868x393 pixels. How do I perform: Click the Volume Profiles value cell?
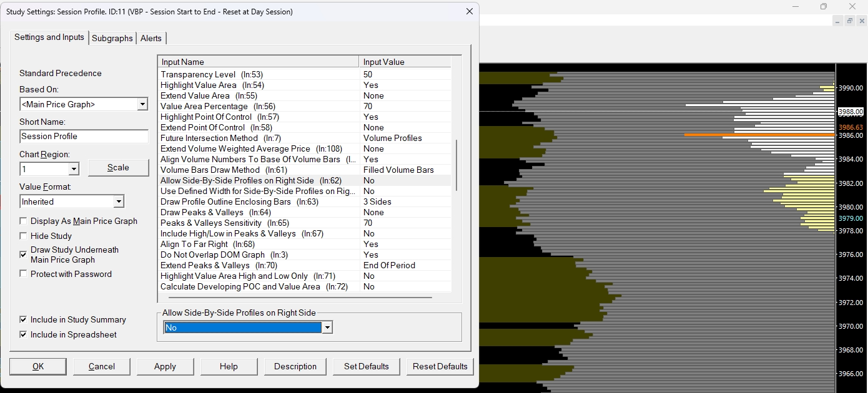click(405, 138)
